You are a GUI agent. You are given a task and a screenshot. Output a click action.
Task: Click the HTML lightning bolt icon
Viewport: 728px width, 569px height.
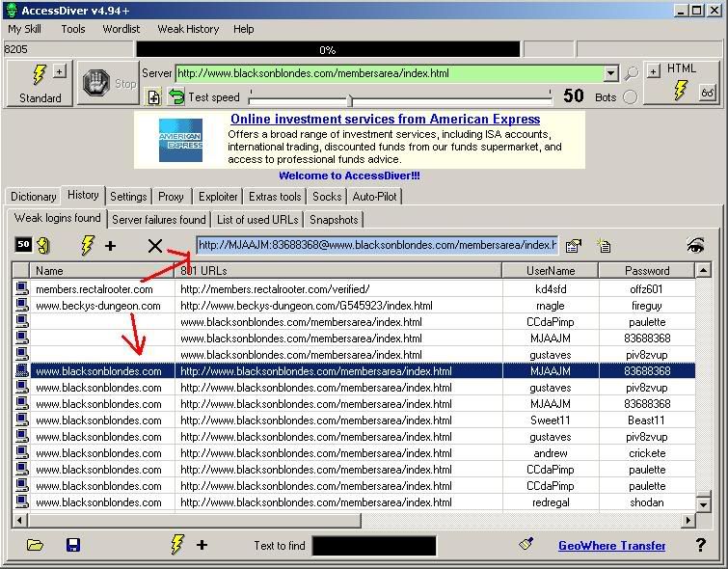pyautogui.click(x=681, y=90)
